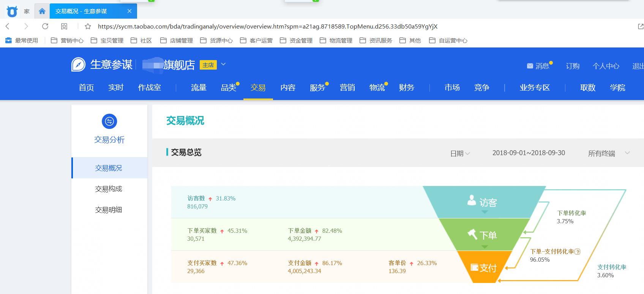644x294 pixels.
Task: Click the 主店 badge
Action: 208,65
